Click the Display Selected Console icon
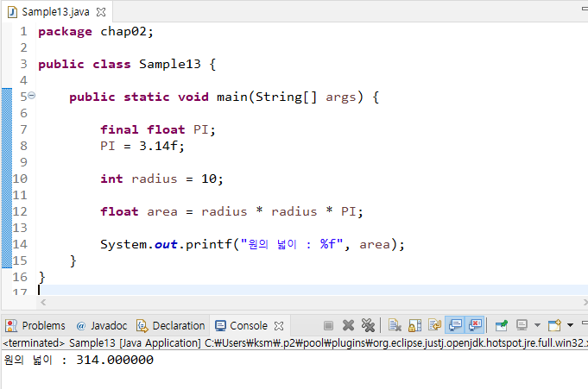The image size is (588, 389). [522, 325]
